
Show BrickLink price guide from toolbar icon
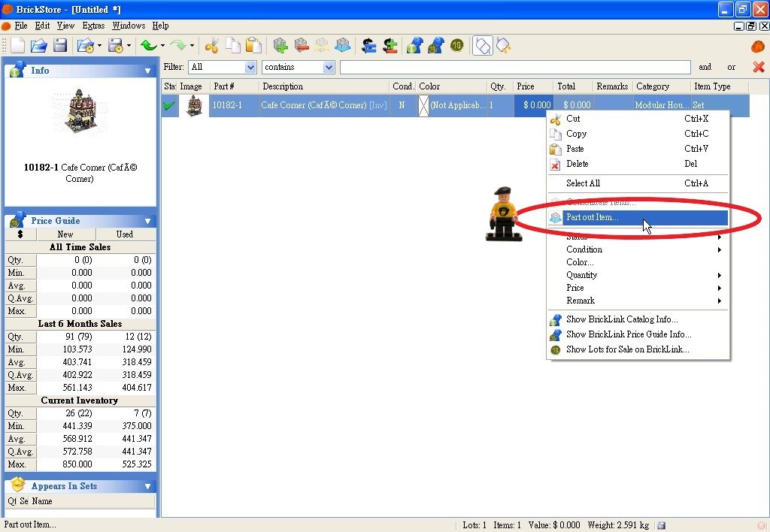coord(435,46)
